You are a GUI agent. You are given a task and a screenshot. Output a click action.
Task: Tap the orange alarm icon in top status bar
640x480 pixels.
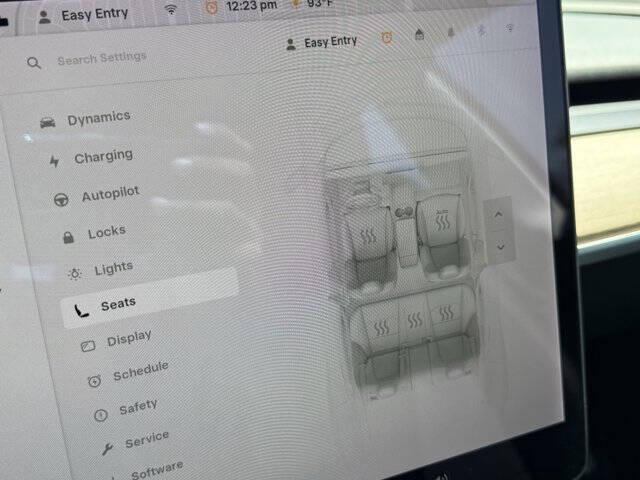211,7
